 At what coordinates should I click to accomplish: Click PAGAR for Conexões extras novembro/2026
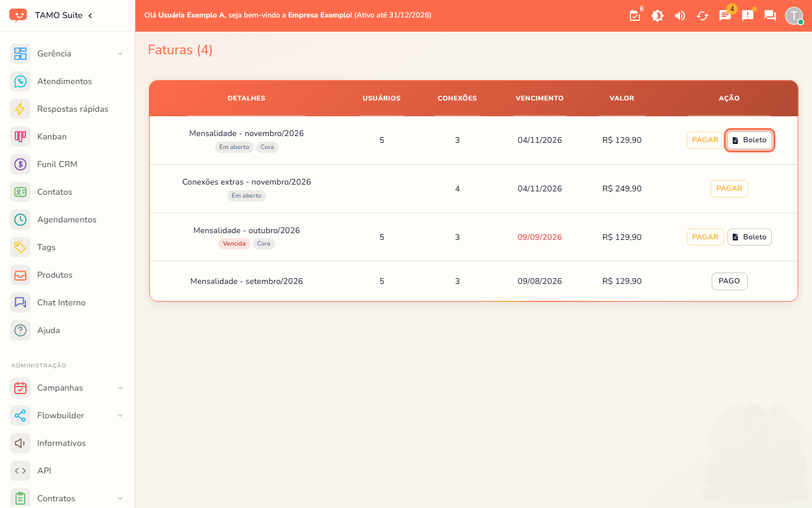(x=729, y=189)
